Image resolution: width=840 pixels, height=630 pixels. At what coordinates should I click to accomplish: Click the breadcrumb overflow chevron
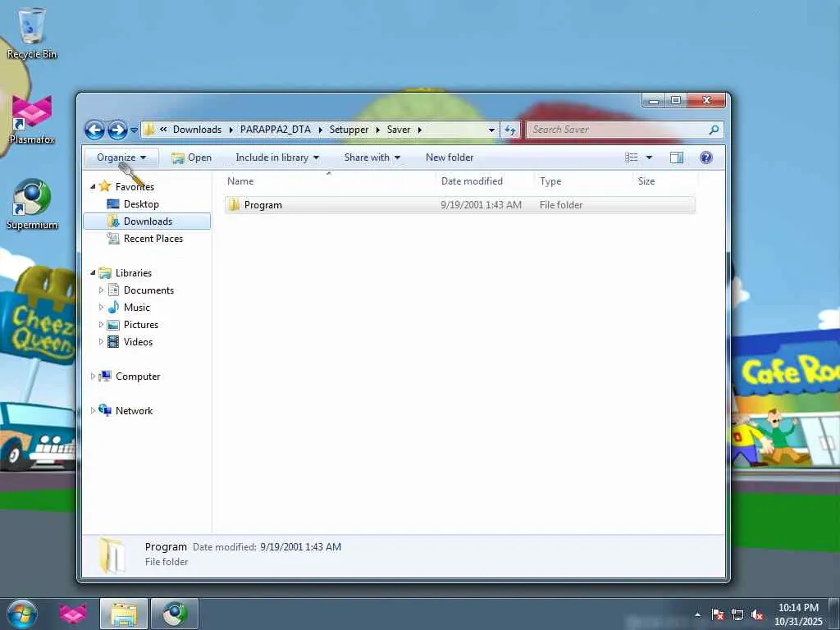[163, 129]
